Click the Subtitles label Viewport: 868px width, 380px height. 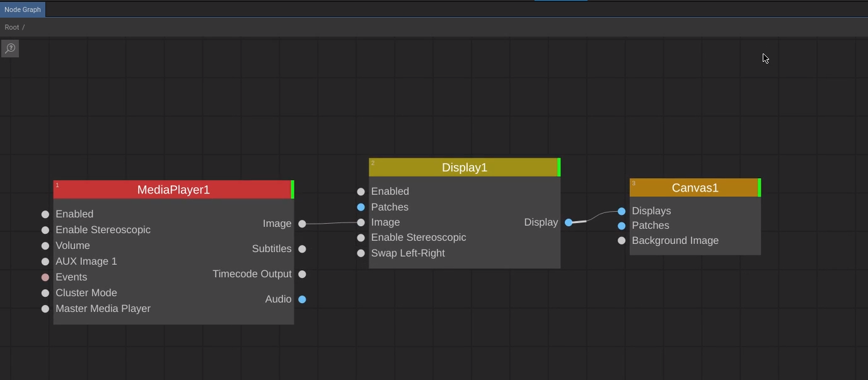coord(272,249)
